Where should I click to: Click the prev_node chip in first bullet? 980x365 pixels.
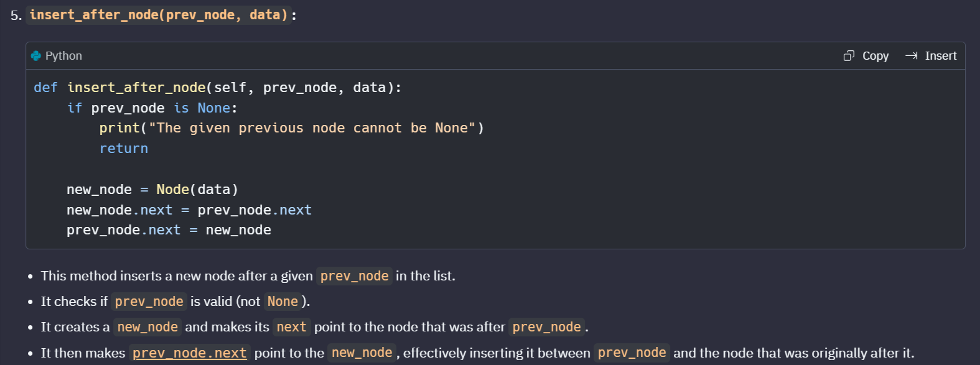point(355,276)
